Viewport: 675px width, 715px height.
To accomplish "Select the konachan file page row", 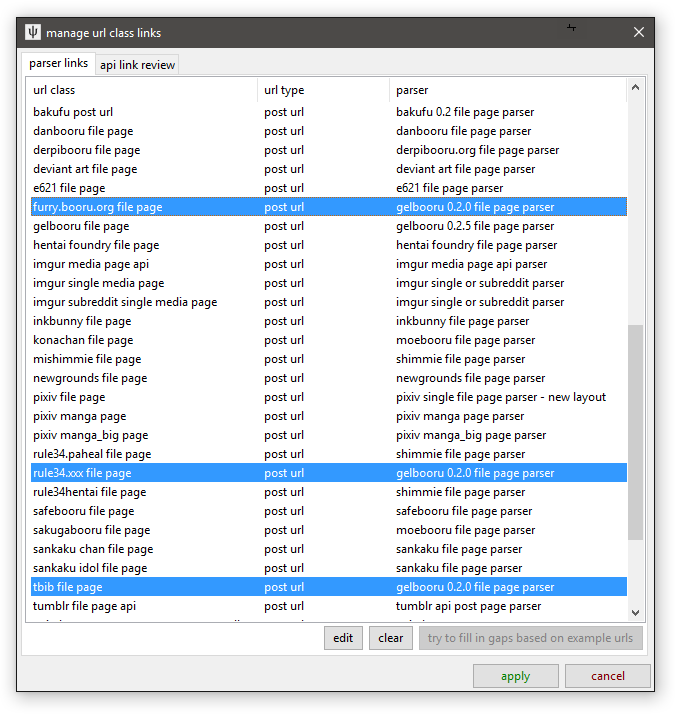I will point(329,340).
